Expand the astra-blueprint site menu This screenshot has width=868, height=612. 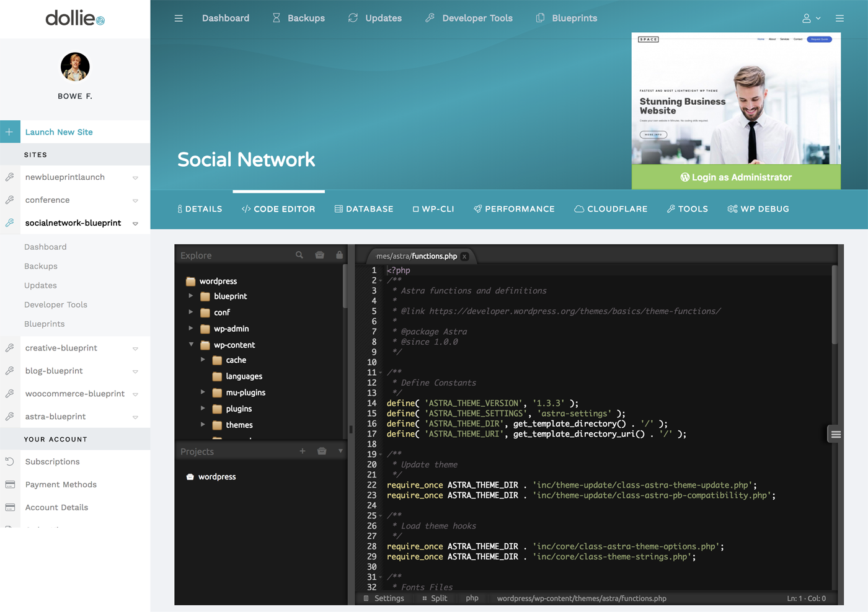(x=135, y=417)
